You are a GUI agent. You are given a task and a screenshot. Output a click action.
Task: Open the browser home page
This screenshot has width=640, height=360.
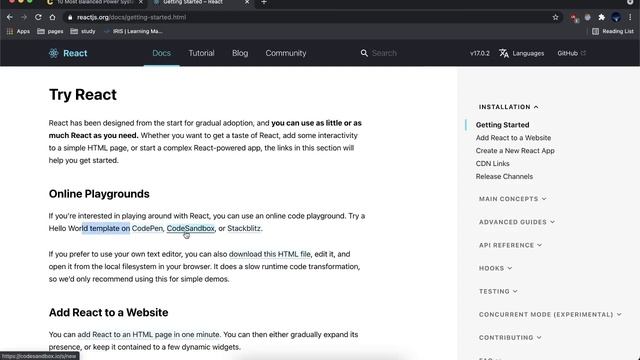point(52,17)
